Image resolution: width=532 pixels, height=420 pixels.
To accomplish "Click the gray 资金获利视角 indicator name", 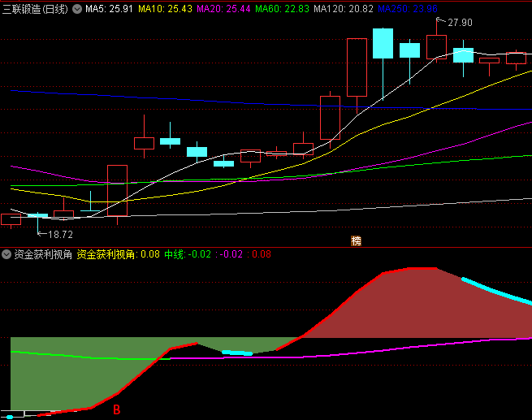I will [43, 254].
